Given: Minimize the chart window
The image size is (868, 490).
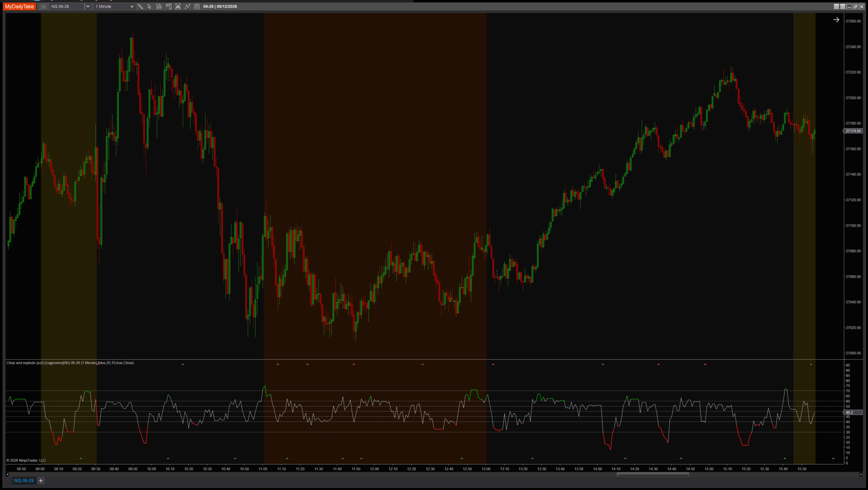Looking at the screenshot, I should point(849,6).
